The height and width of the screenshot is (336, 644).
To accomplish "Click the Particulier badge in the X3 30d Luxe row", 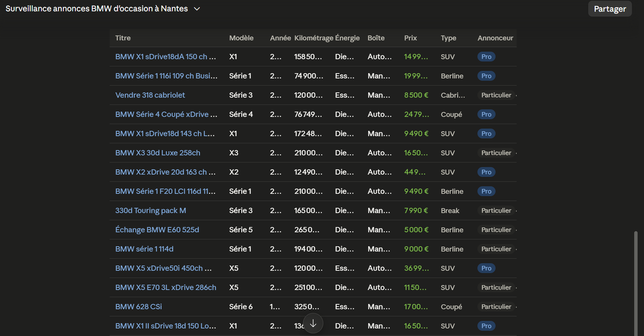I will pyautogui.click(x=496, y=153).
